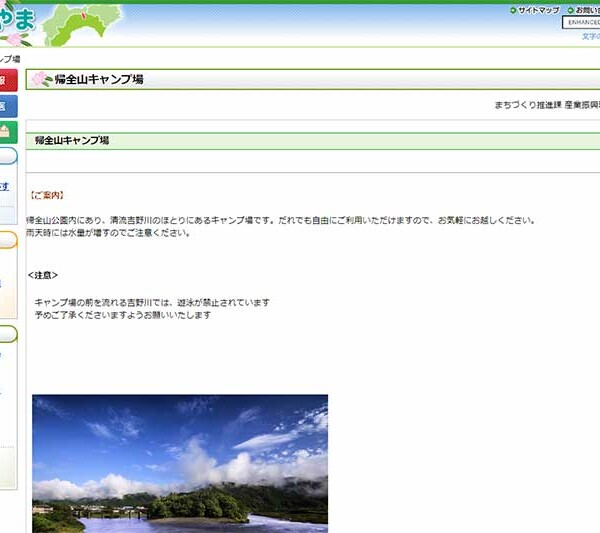The width and height of the screenshot is (600, 533).
Task: Open the river and sky campsite photo
Action: tap(180, 463)
